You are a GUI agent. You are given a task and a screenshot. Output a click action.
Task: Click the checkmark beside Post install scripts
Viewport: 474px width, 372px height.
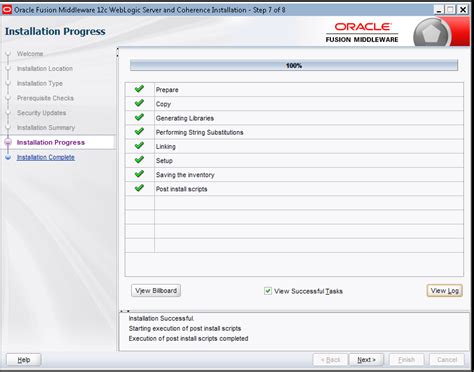[x=139, y=188]
